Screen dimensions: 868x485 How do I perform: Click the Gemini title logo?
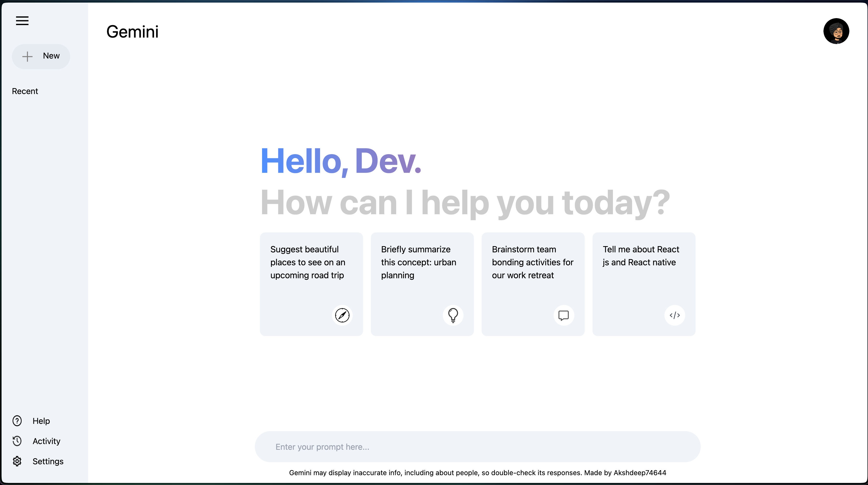pos(132,32)
